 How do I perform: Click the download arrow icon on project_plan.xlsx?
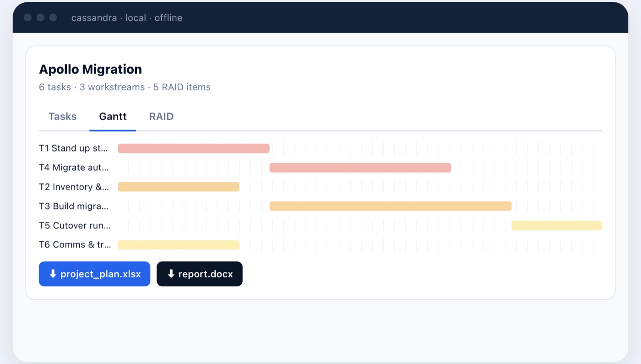point(53,274)
